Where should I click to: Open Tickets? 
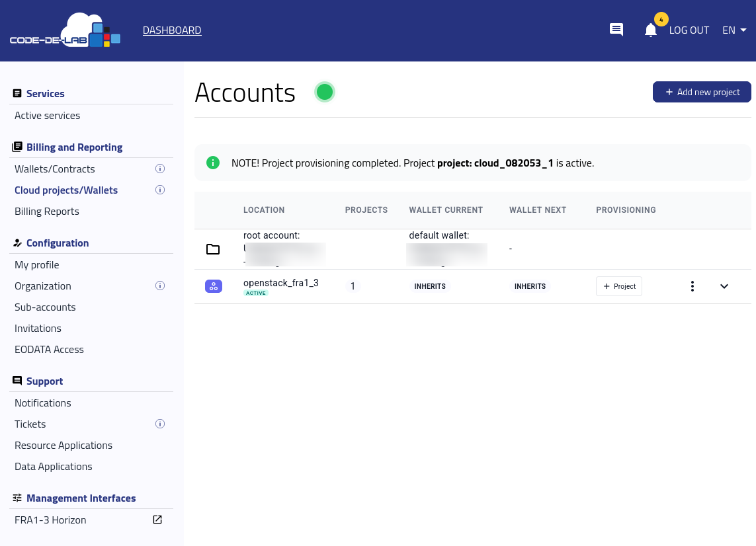click(x=30, y=424)
